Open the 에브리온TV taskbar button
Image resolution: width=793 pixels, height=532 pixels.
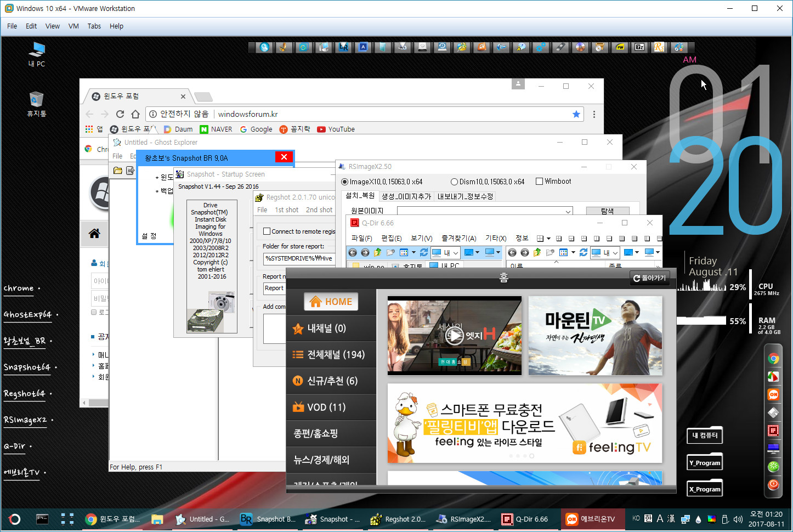click(x=593, y=519)
